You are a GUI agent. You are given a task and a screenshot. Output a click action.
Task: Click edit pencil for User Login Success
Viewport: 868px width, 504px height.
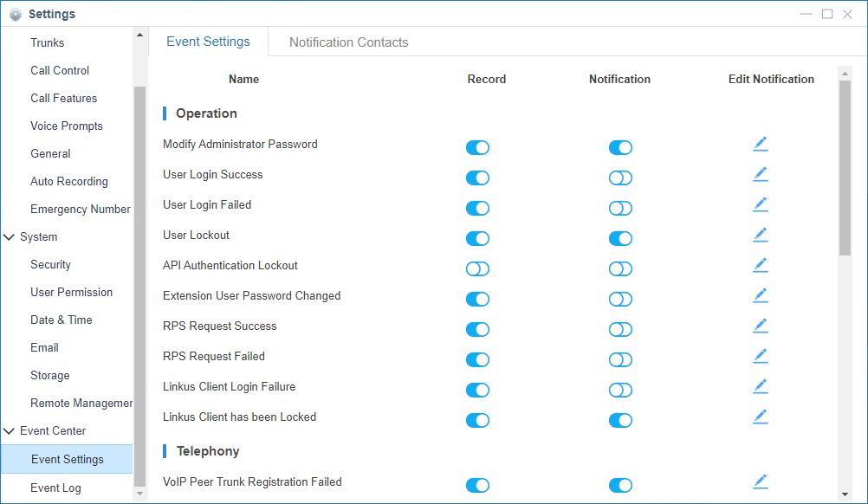760,175
